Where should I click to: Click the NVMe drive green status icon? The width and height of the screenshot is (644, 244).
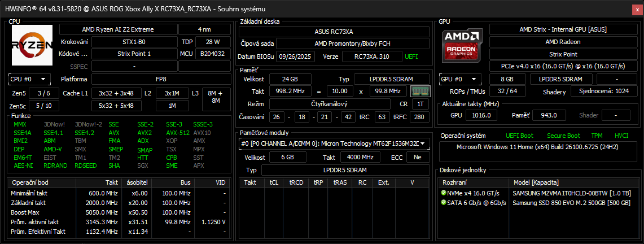444,193
